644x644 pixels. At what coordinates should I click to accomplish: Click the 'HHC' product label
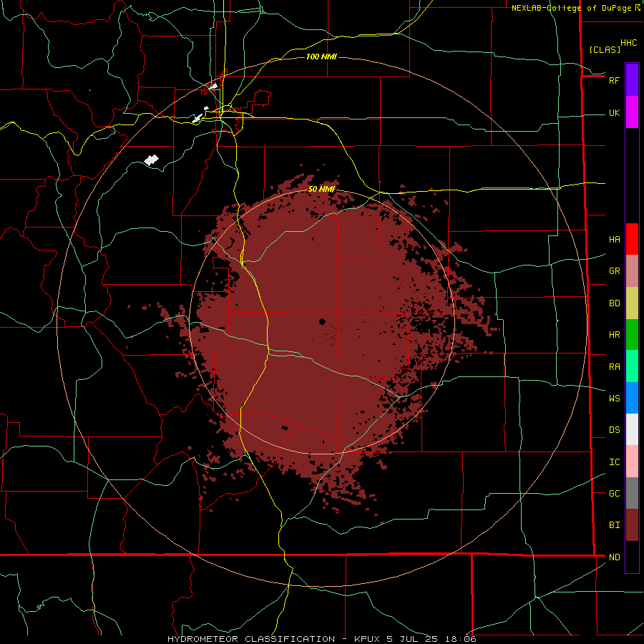click(x=628, y=43)
